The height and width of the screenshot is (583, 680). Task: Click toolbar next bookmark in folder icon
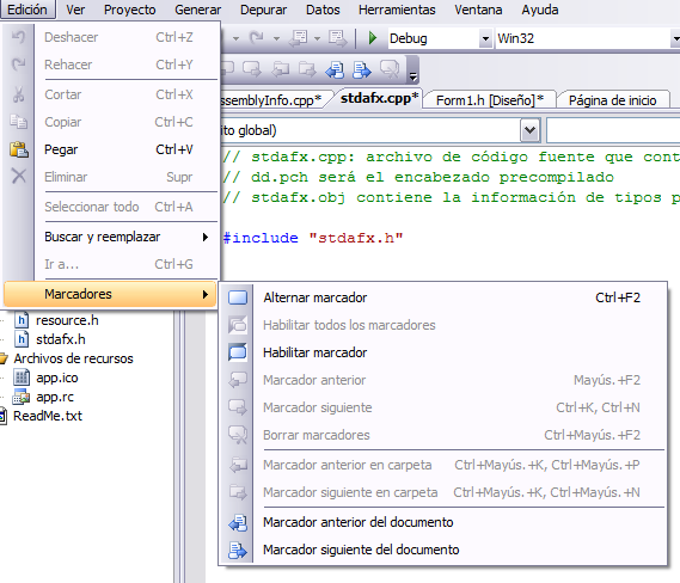(307, 69)
